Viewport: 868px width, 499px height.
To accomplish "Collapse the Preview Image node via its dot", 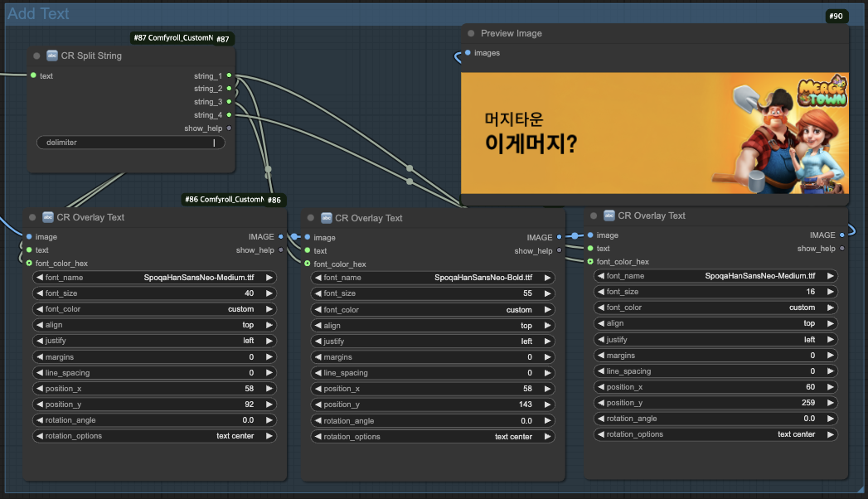I will (471, 33).
